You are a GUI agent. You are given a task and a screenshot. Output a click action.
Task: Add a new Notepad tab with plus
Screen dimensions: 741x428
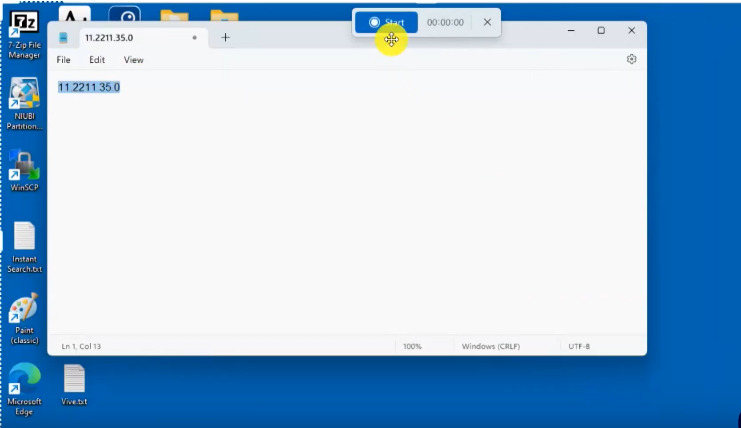(225, 37)
